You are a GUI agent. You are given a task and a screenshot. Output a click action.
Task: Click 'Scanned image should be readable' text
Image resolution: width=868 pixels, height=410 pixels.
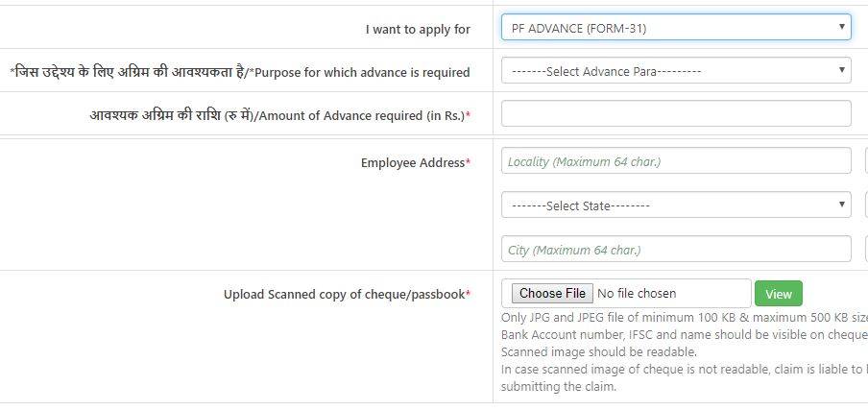[x=599, y=352]
